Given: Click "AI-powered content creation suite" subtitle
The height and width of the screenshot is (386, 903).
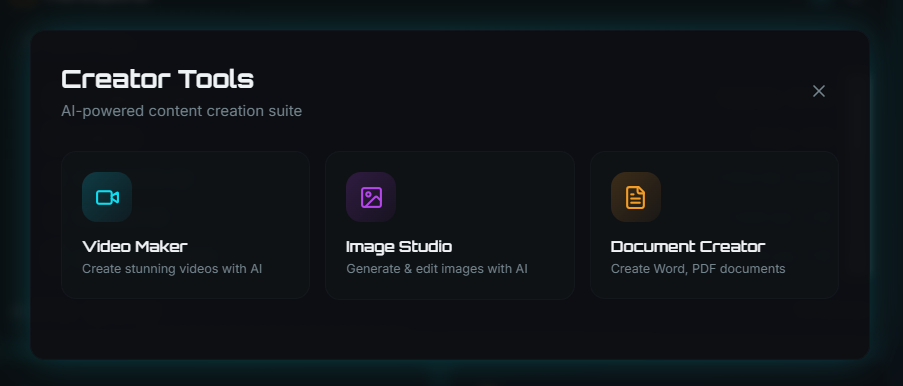Looking at the screenshot, I should [x=181, y=111].
